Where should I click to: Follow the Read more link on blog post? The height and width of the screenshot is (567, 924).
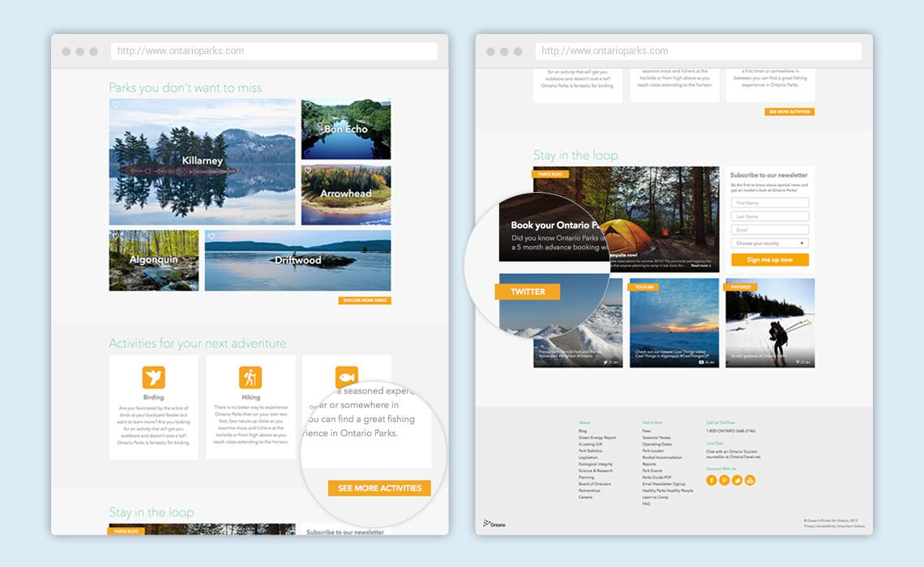700,266
